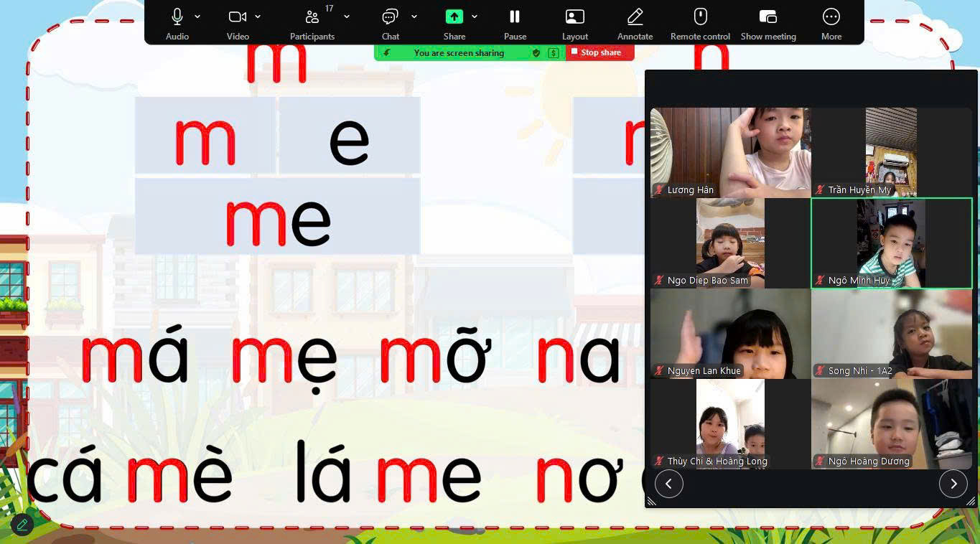Image resolution: width=980 pixels, height=544 pixels.
Task: Go back to previous participants page
Action: (x=669, y=484)
